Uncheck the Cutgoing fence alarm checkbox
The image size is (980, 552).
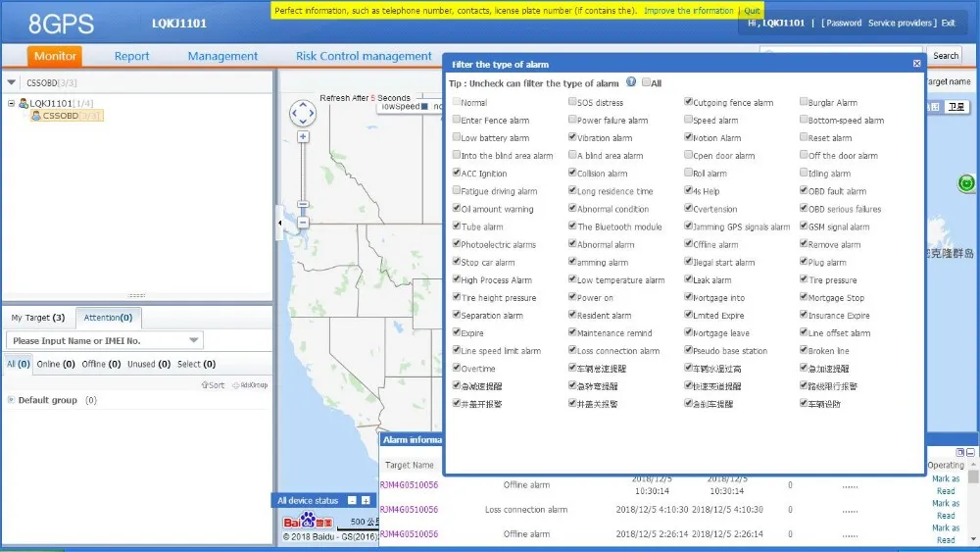(688, 101)
